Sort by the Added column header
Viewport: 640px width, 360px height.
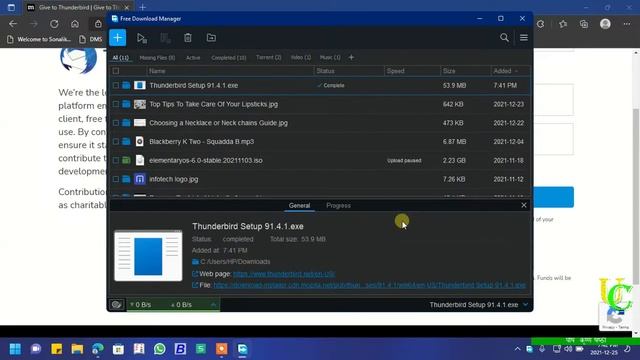[x=510, y=71]
